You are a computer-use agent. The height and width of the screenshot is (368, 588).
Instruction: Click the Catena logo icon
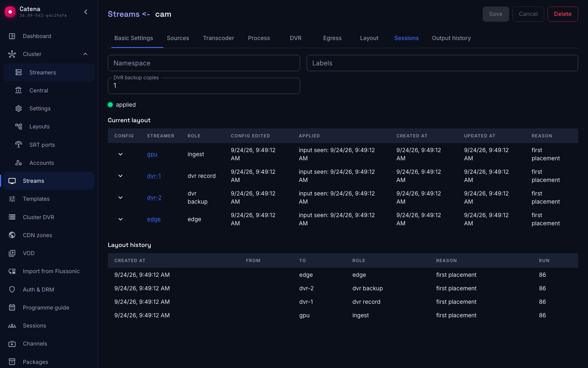[x=10, y=12]
